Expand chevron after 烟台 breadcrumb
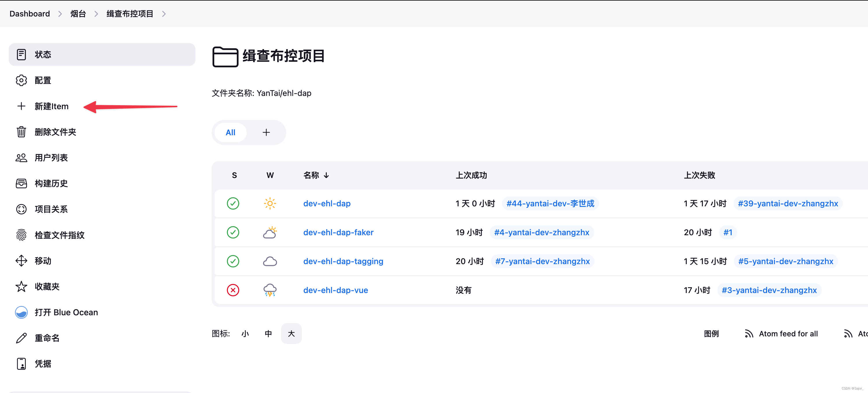868x393 pixels. 96,14
